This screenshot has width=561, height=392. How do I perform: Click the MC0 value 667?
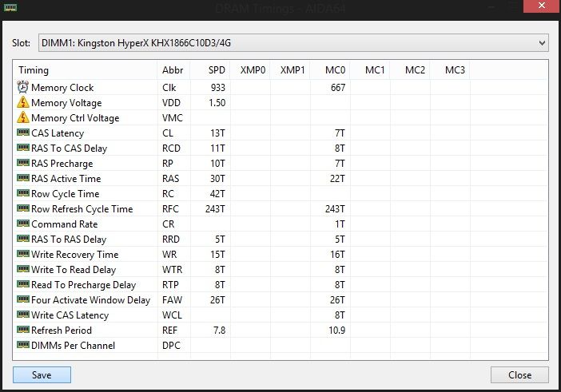[x=338, y=88]
